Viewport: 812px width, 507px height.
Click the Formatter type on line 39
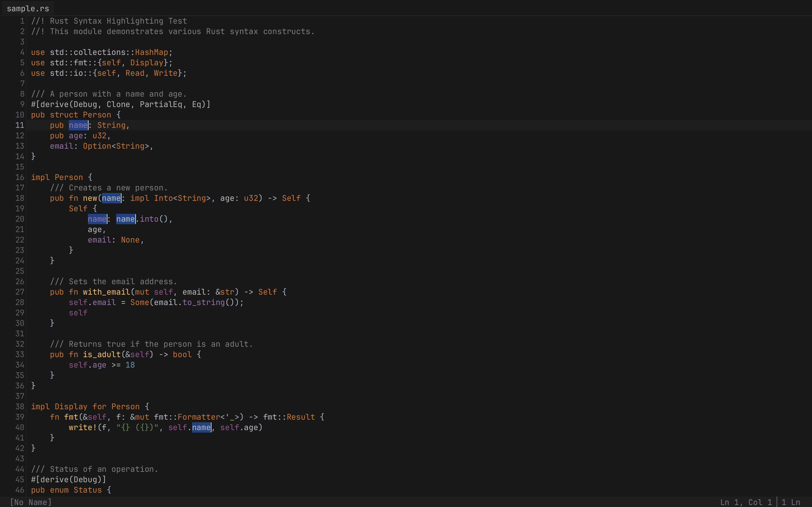point(199,417)
